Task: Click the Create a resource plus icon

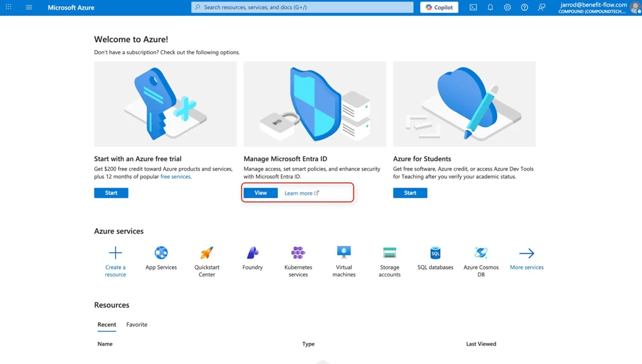Action: coord(116,253)
